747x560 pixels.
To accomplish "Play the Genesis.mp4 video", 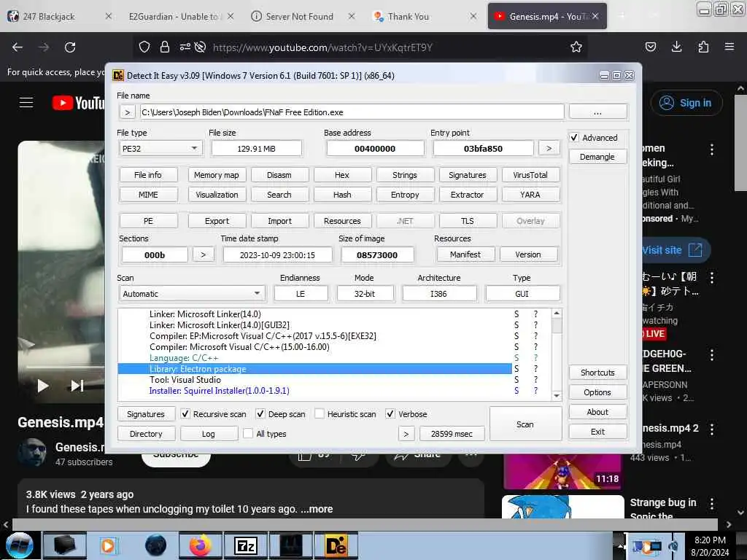I will tap(43, 386).
